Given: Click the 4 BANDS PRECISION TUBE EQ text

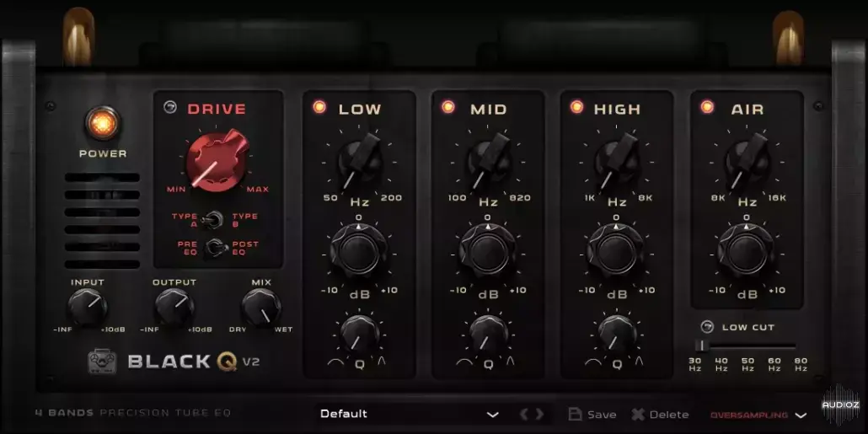Looking at the screenshot, I should (133, 413).
